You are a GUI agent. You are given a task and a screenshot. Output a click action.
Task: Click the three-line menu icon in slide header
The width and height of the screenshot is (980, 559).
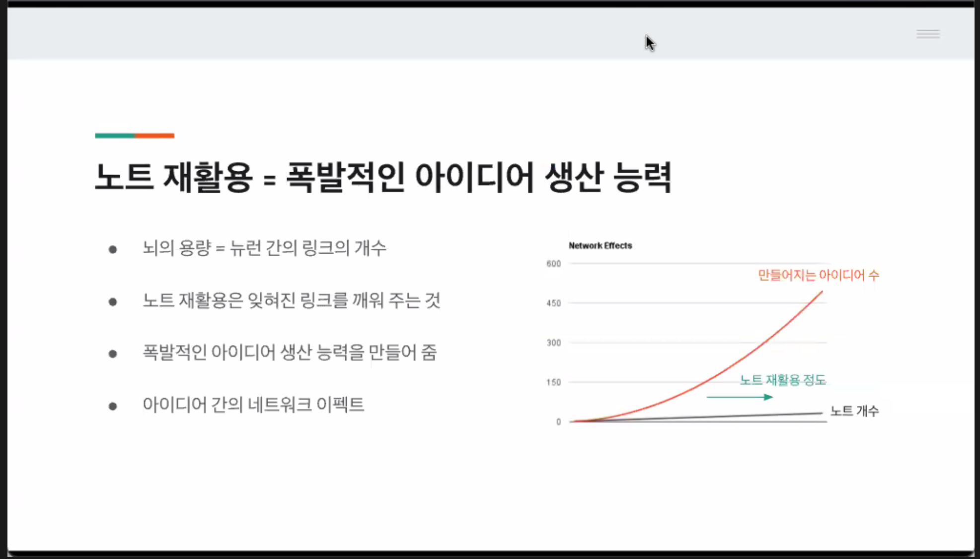coord(928,34)
